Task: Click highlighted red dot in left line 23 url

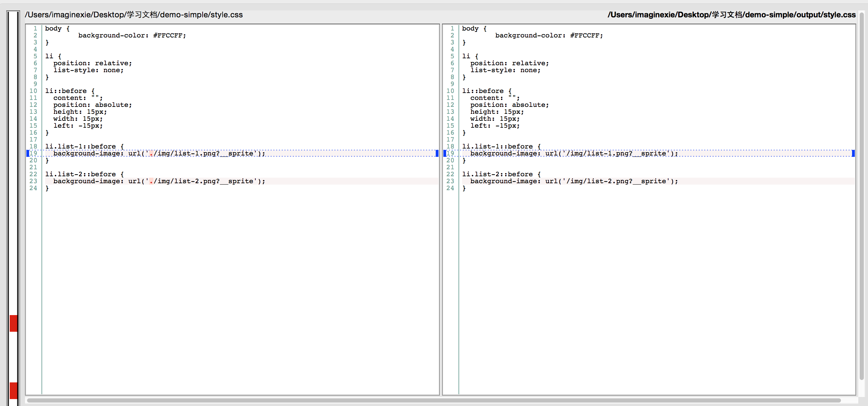Action: 151,181
